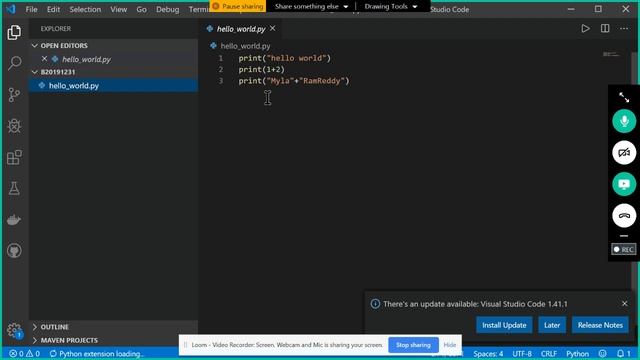Close hello_world.py in Open Editors list
The height and width of the screenshot is (360, 640).
[44, 59]
